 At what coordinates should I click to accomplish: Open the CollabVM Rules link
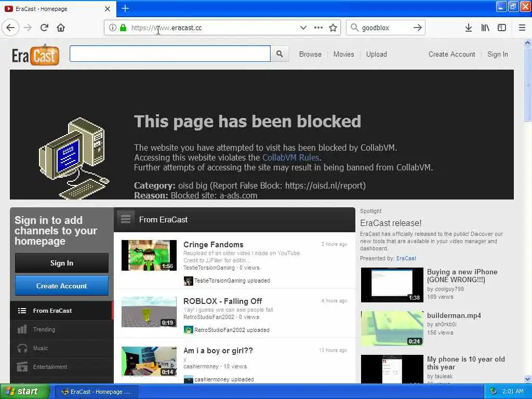[291, 157]
